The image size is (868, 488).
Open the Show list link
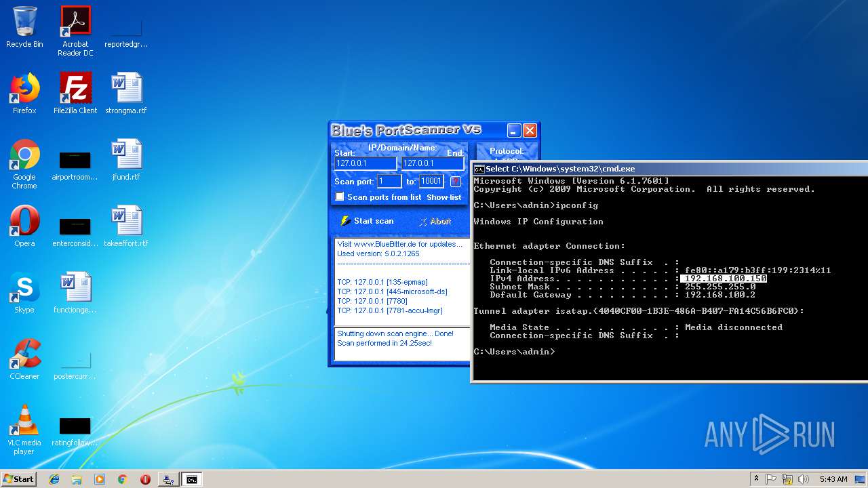point(443,197)
